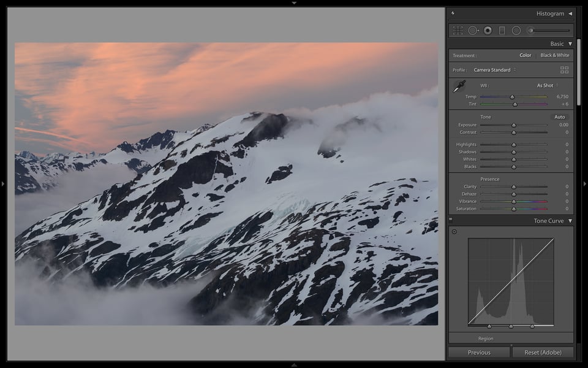
Task: Set treatment to Black & White
Action: [555, 55]
